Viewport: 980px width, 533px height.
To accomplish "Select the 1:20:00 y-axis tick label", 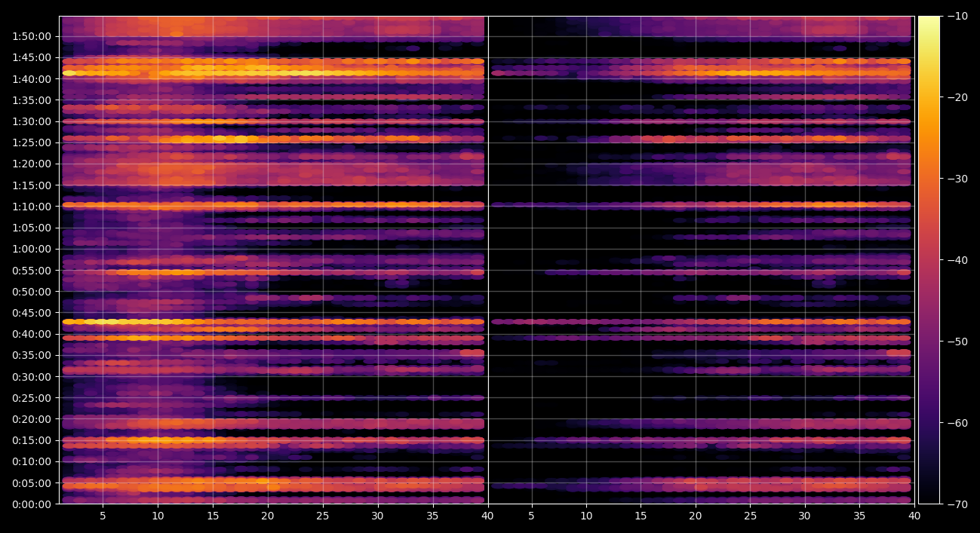I will coord(31,164).
